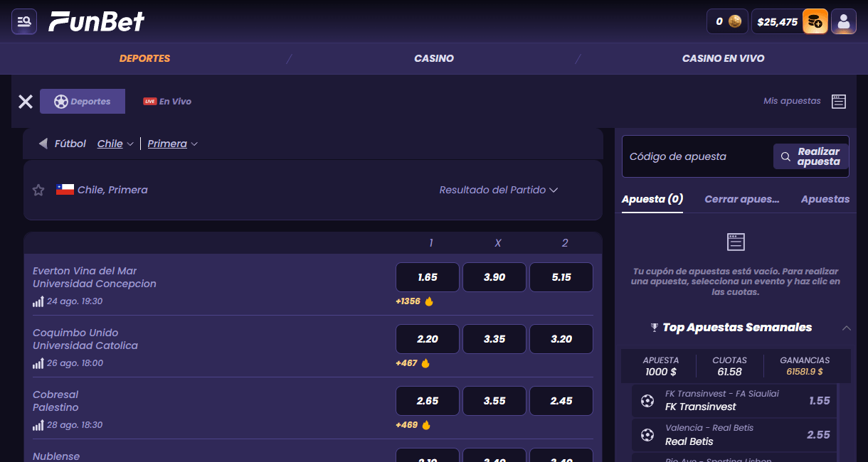Screen dimensions: 868x462
Task: Click back arrow next to Fútbol
Action: [43, 144]
